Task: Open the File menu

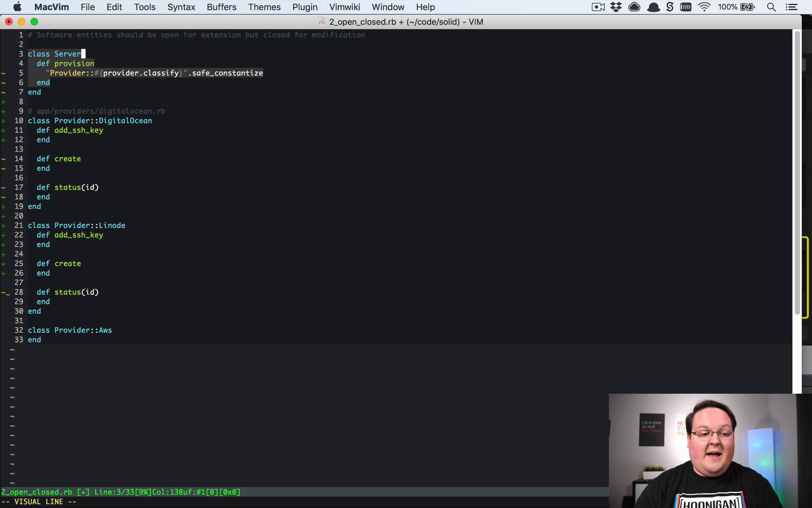Action: tap(88, 7)
